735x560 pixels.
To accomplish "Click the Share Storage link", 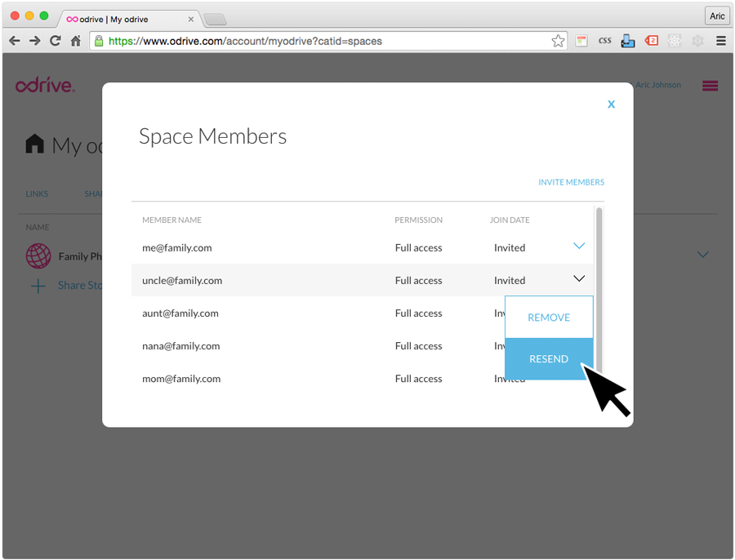I will 80,286.
